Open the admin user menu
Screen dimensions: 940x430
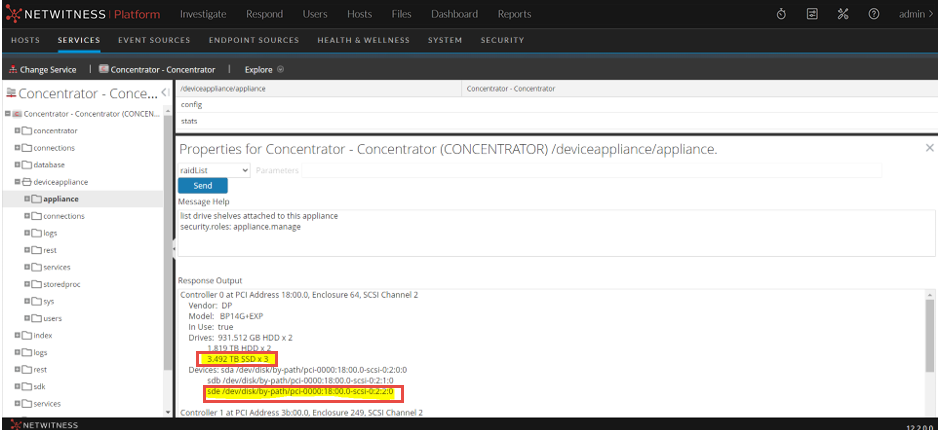point(915,14)
